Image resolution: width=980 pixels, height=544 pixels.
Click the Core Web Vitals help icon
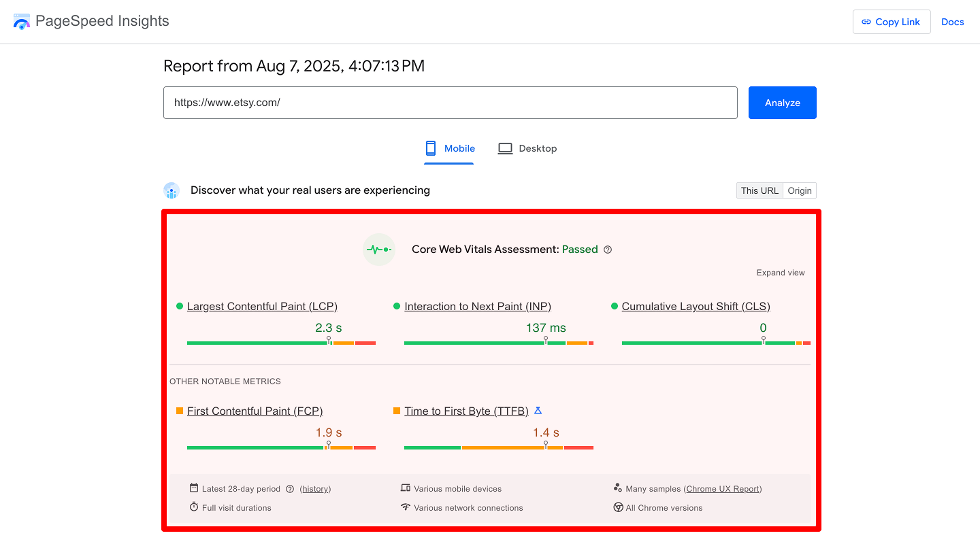click(x=608, y=250)
